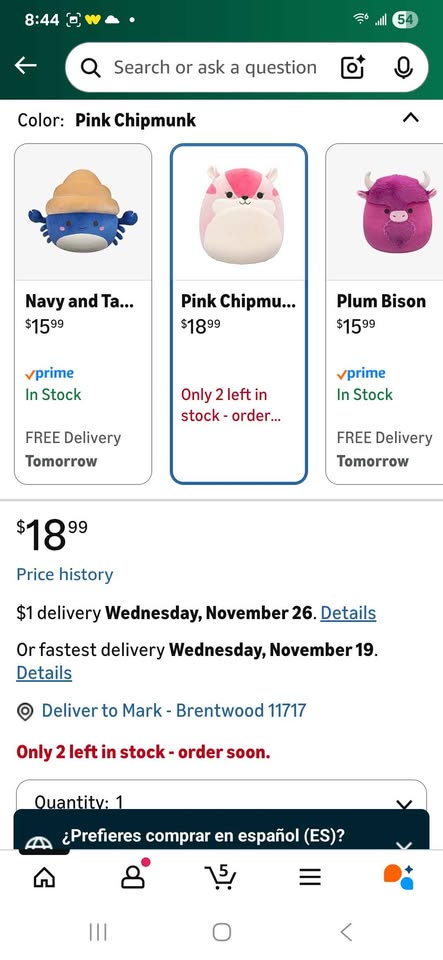The height and width of the screenshot is (960, 443).
Task: Tap the back arrow beside the search bar
Action: point(26,66)
